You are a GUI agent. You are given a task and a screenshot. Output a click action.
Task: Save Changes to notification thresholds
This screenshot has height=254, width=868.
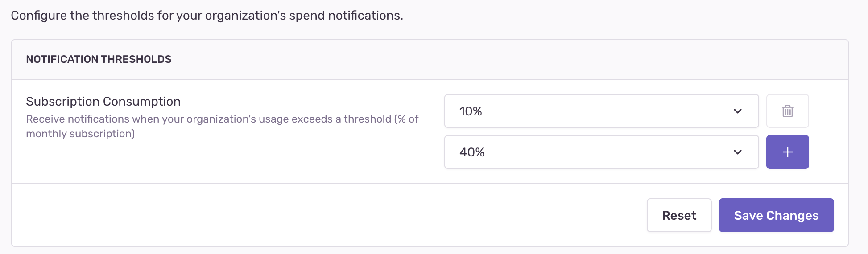pos(776,215)
